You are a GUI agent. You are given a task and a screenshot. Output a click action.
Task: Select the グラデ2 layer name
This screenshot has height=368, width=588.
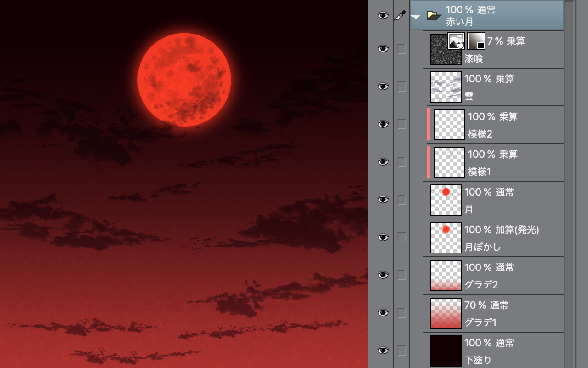pyautogui.click(x=481, y=285)
